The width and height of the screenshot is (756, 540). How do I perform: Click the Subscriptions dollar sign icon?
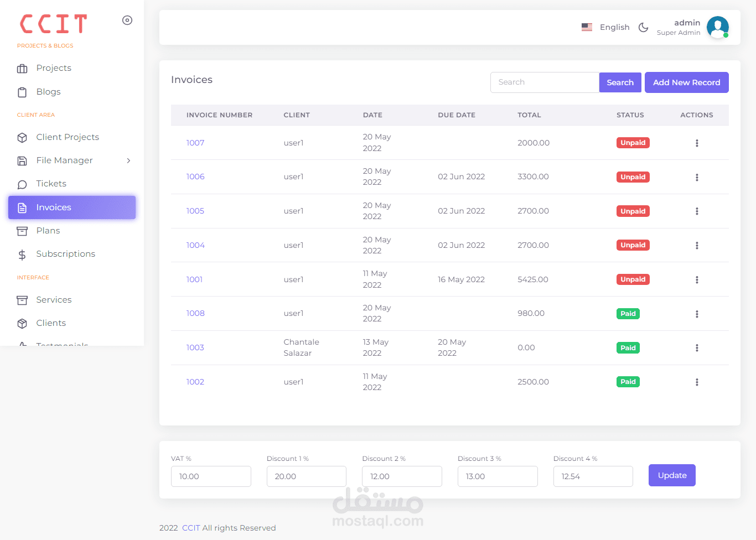tap(22, 255)
